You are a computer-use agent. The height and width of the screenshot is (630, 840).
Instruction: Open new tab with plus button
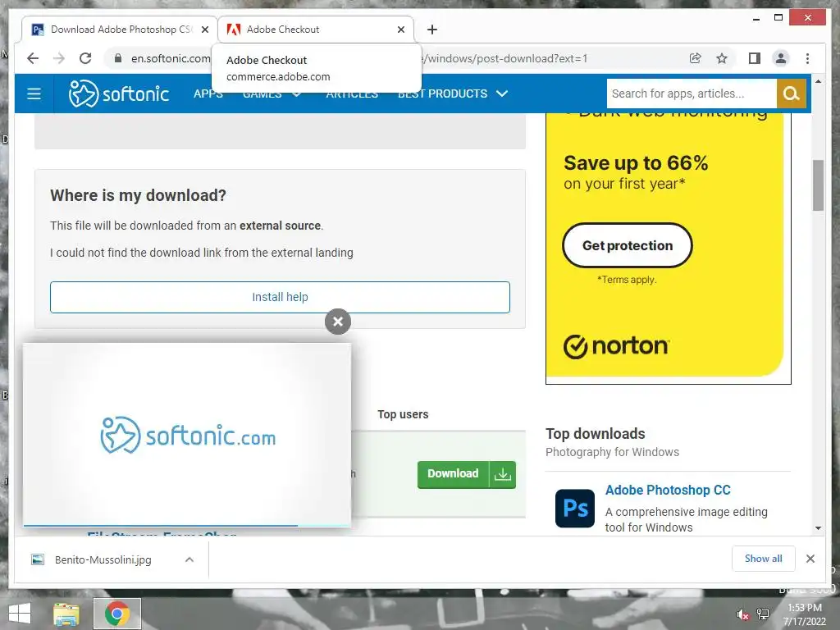[x=432, y=30]
